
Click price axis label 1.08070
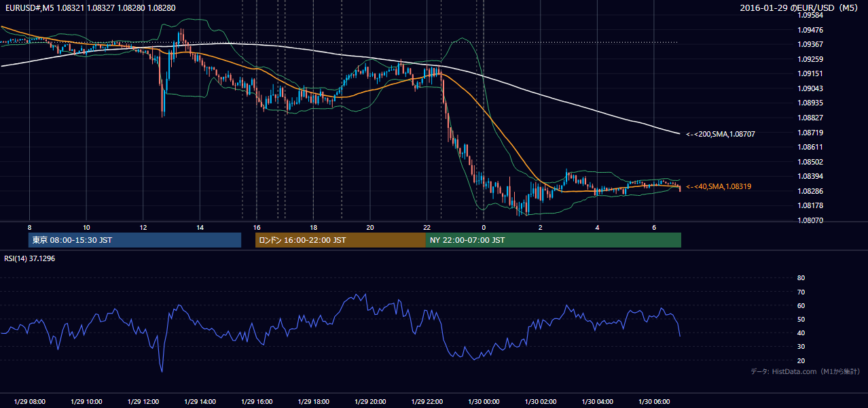810,220
